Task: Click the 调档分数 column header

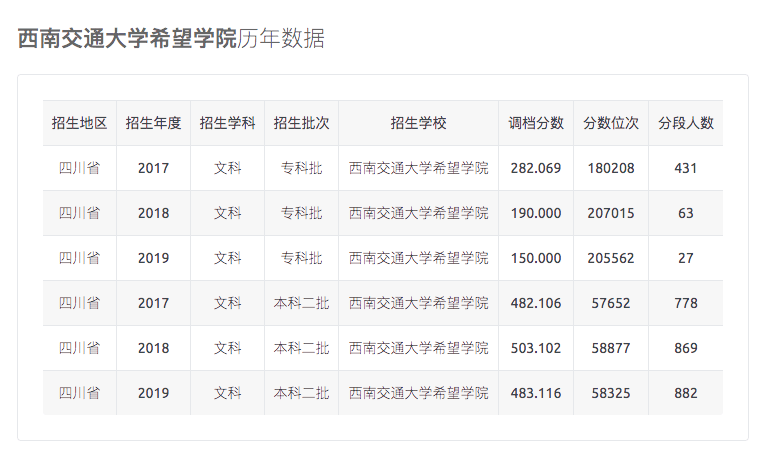Action: (536, 123)
